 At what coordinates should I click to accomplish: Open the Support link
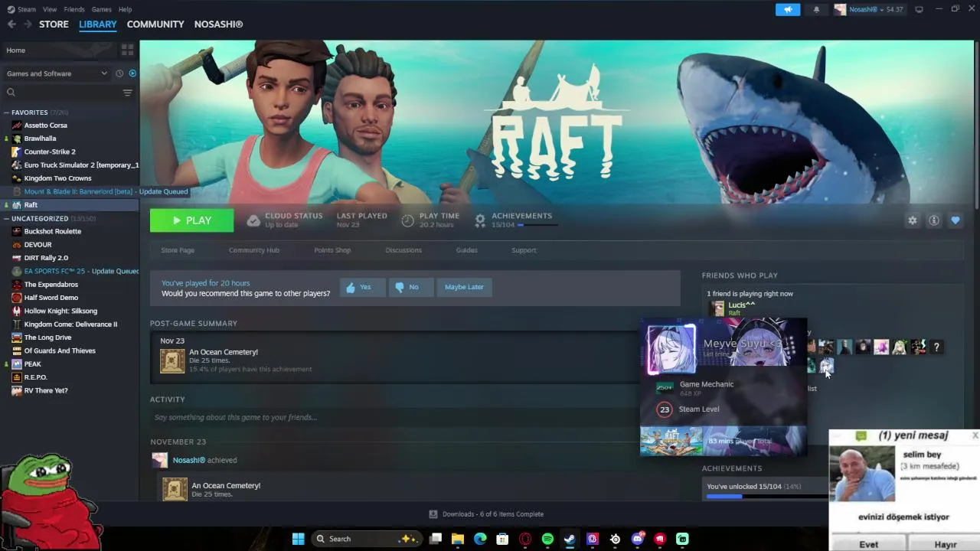coord(524,250)
